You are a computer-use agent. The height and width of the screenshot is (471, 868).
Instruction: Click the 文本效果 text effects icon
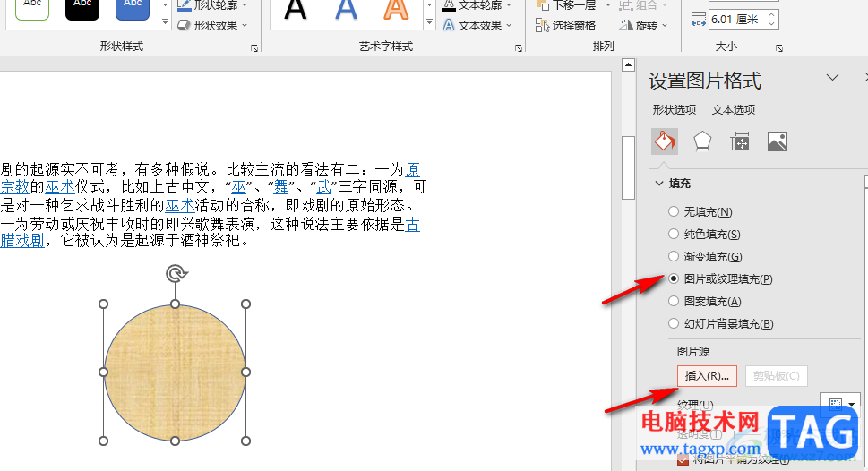[449, 25]
